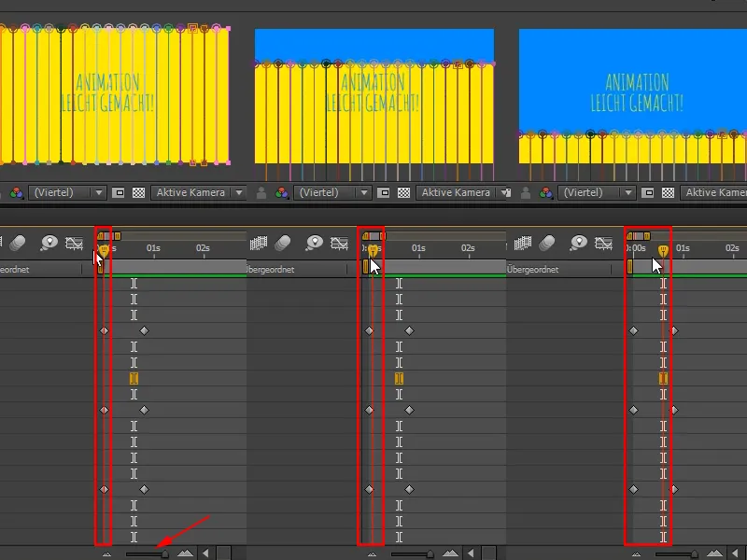Click the 02s ruler label in right timeline
This screenshot has height=560, width=747.
732,248
